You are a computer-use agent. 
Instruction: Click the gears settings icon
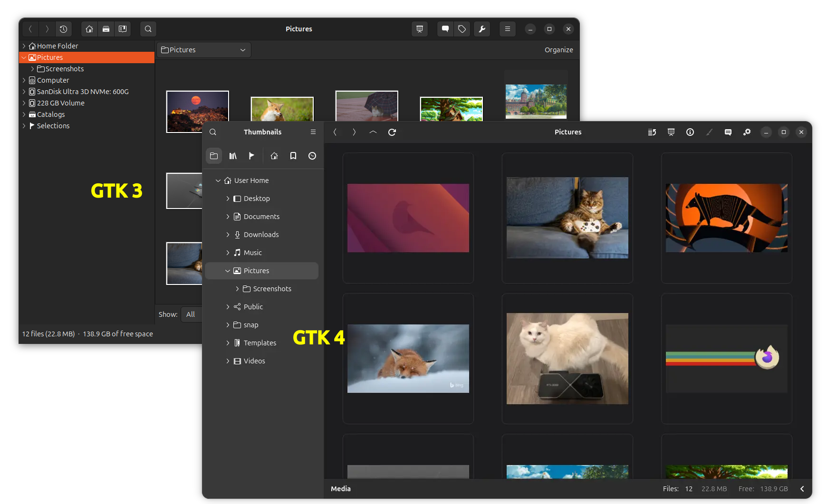pos(747,132)
